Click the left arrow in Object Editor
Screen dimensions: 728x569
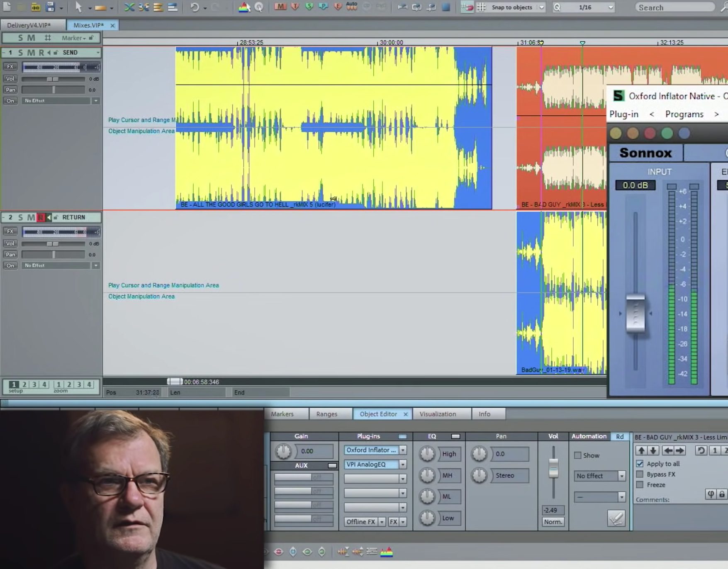(668, 450)
